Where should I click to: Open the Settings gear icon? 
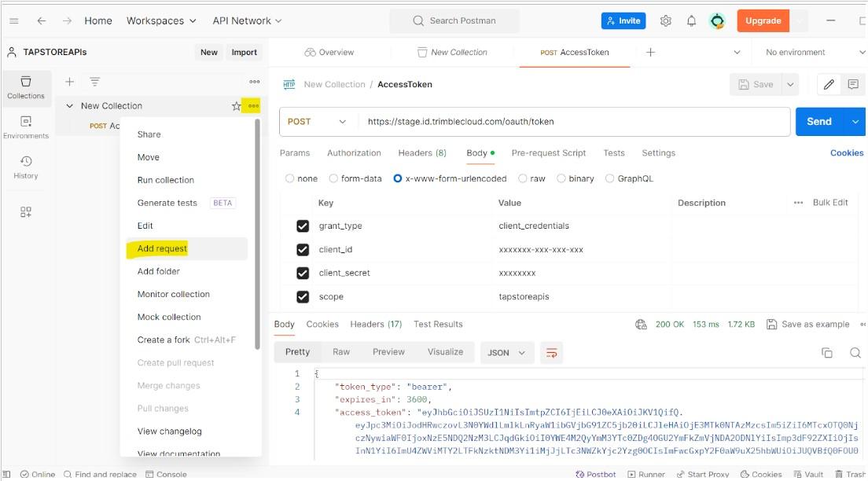click(x=665, y=21)
